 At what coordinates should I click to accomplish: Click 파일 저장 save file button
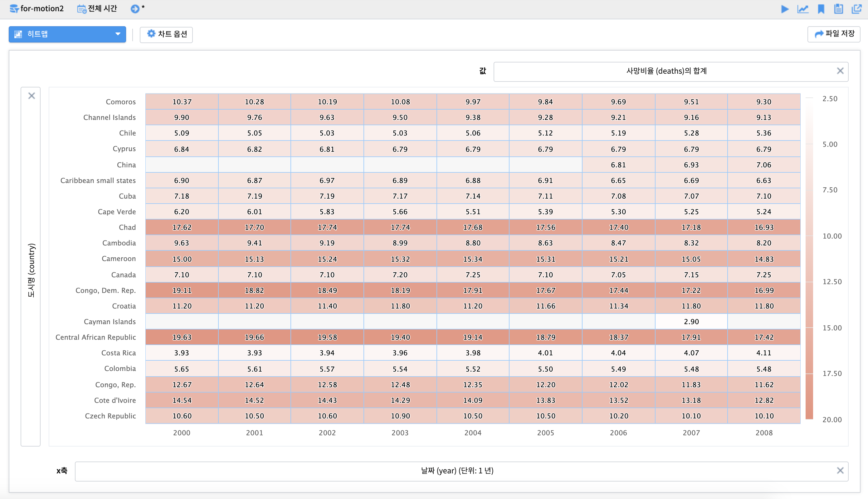pos(833,34)
